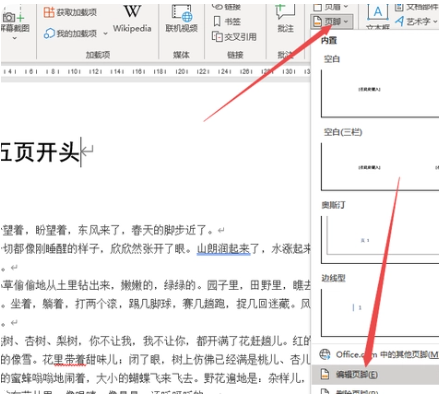Choose the 空白(三栏) three-column footer thumbnail
This screenshot has height=399, width=439.
point(380,167)
